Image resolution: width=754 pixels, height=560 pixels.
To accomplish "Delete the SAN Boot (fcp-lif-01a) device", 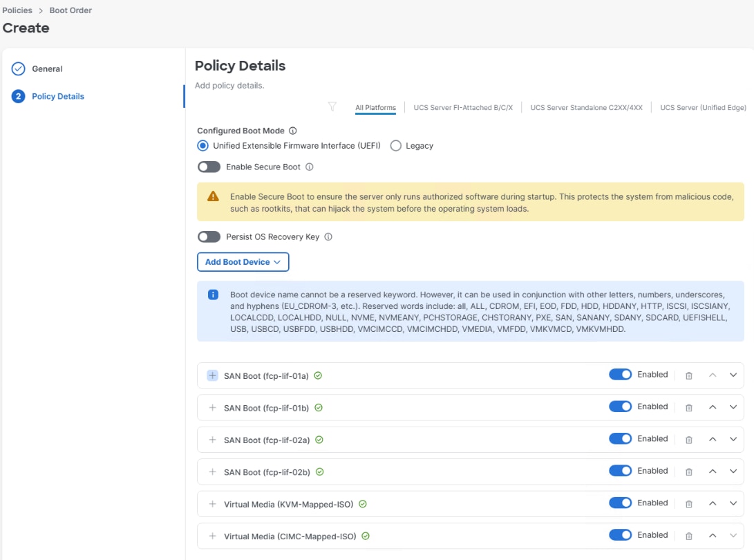I will pyautogui.click(x=688, y=375).
